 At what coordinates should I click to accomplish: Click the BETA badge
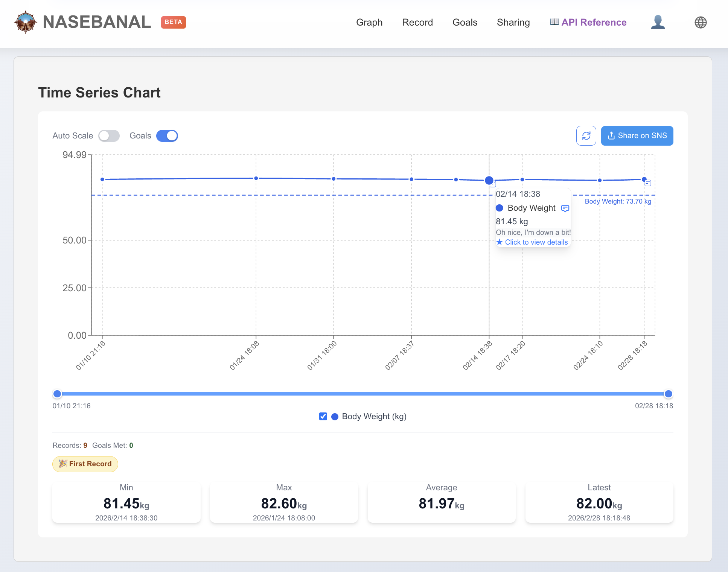pos(173,22)
